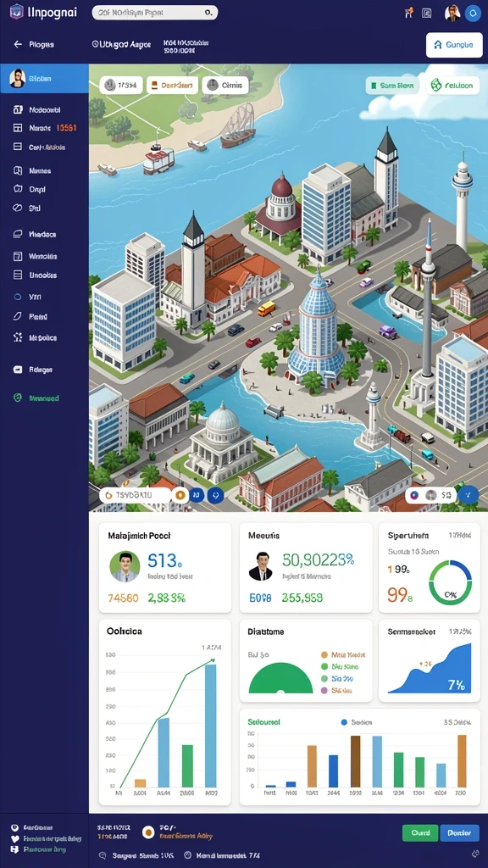The height and width of the screenshot is (868, 488).
Task: Open the user avatar in the top bar
Action: point(452,13)
